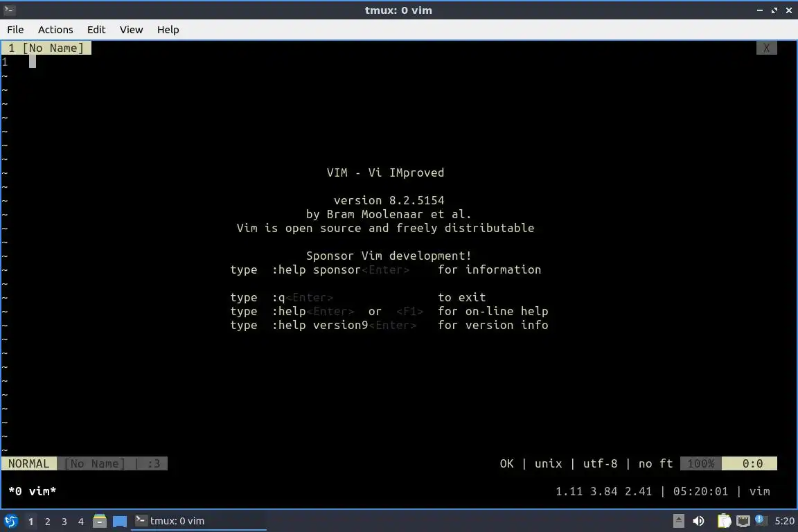Click the '[No Name]' status line filename
The width and height of the screenshot is (798, 532).
click(x=95, y=463)
